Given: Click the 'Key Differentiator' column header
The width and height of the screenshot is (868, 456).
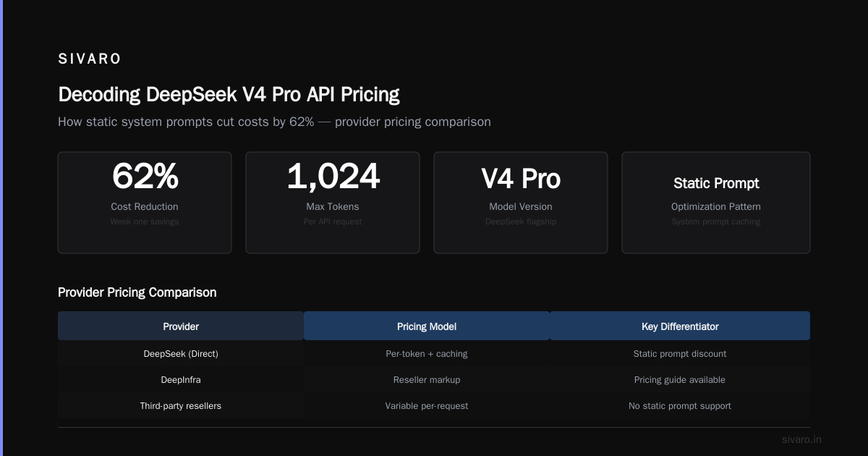Looking at the screenshot, I should [x=680, y=326].
